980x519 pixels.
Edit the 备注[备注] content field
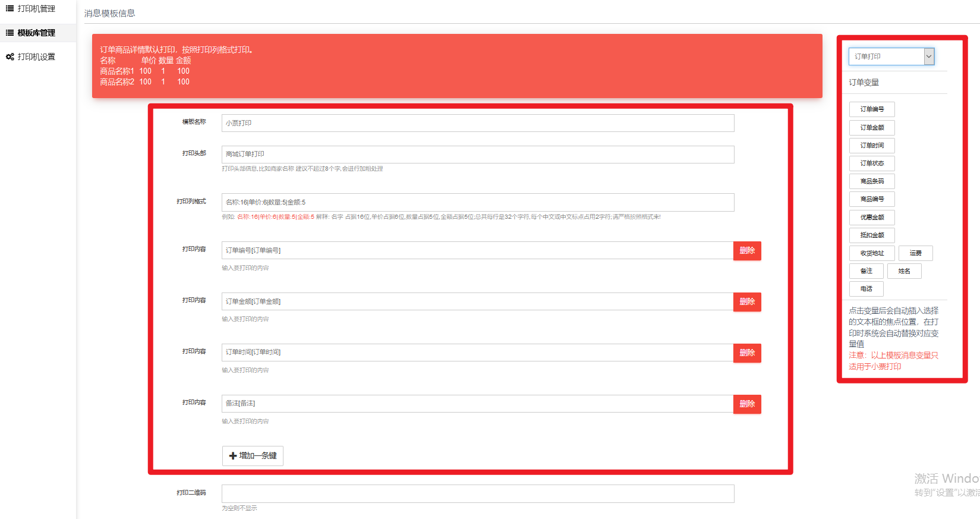tap(477, 404)
